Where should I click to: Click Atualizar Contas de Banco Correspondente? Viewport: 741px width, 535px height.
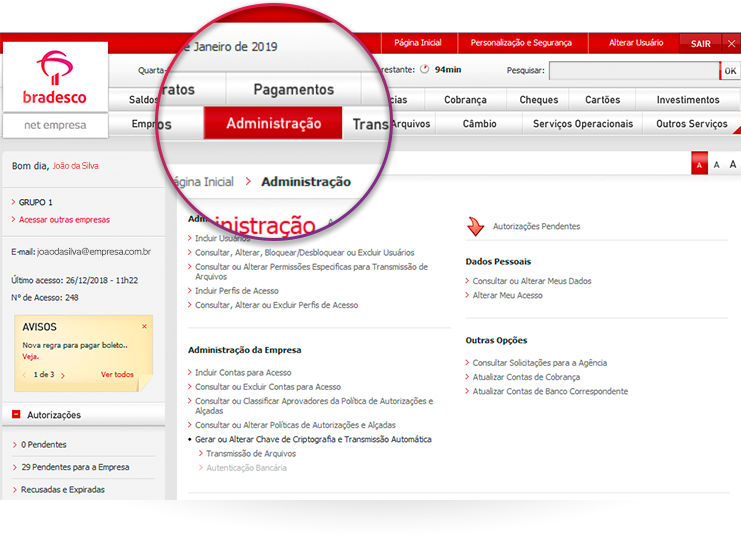click(550, 391)
